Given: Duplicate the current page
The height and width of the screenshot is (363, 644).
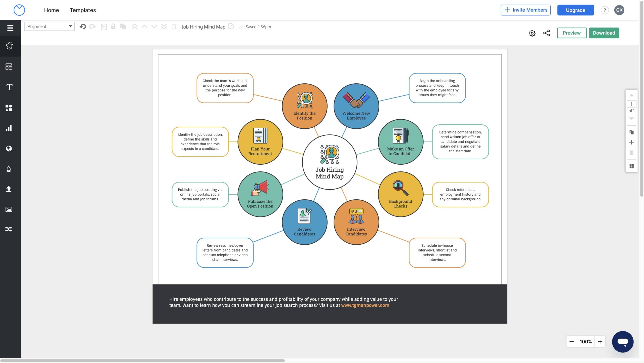Looking at the screenshot, I should (631, 132).
